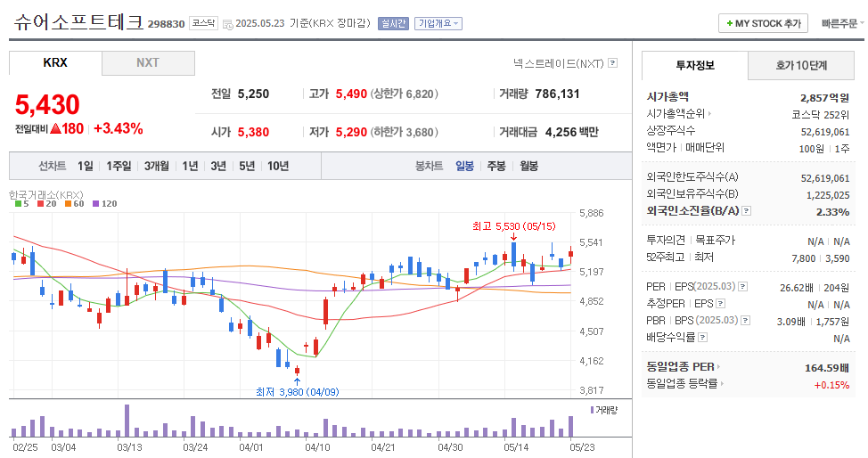The image size is (868, 458).
Task: Select the 3개월 line chart period
Action: point(157,166)
